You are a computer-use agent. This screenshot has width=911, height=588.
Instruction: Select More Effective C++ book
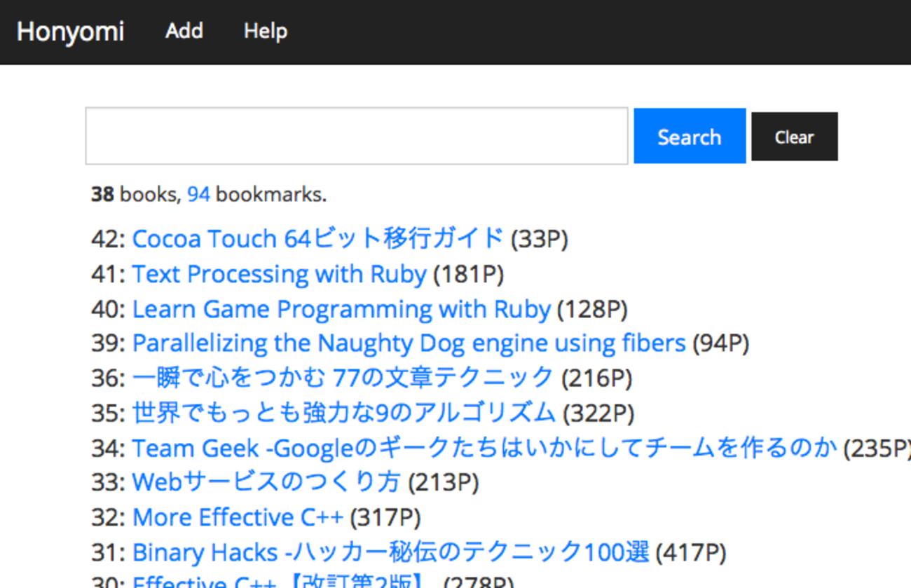coord(238,517)
